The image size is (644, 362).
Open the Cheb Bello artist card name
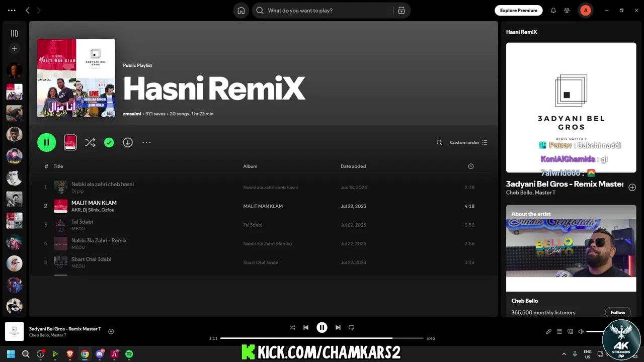point(524,301)
